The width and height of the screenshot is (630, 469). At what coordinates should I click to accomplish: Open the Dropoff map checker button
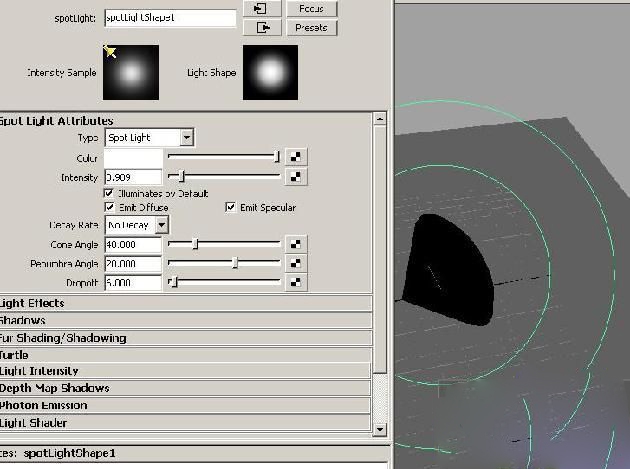(296, 282)
